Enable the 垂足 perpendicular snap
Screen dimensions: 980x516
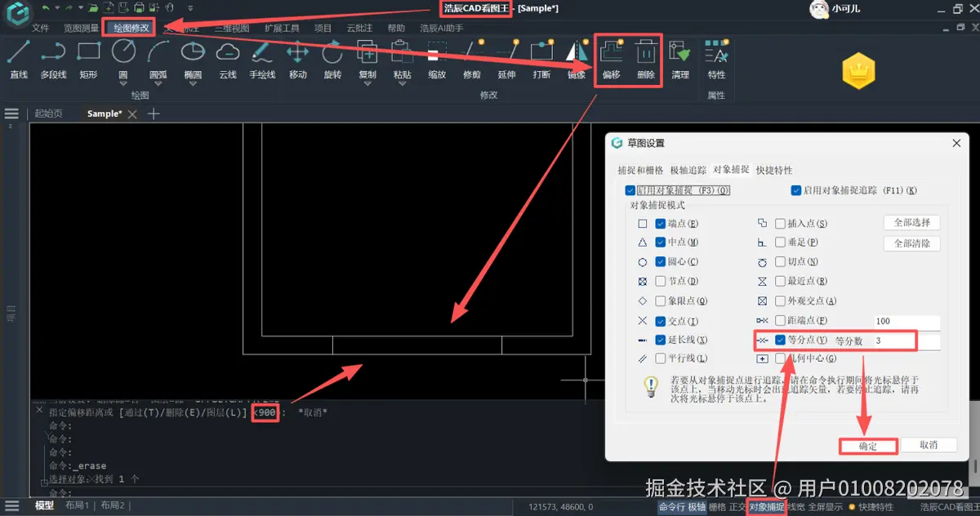click(x=781, y=242)
